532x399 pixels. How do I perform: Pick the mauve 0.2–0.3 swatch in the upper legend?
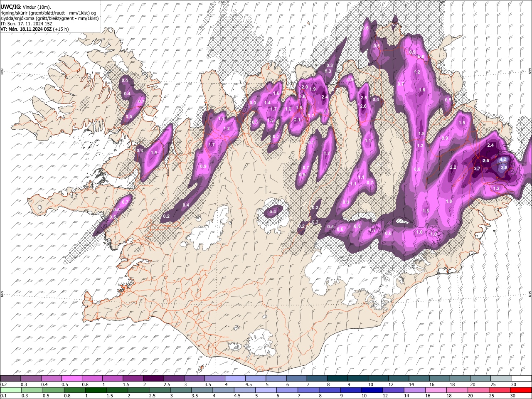tap(10, 378)
